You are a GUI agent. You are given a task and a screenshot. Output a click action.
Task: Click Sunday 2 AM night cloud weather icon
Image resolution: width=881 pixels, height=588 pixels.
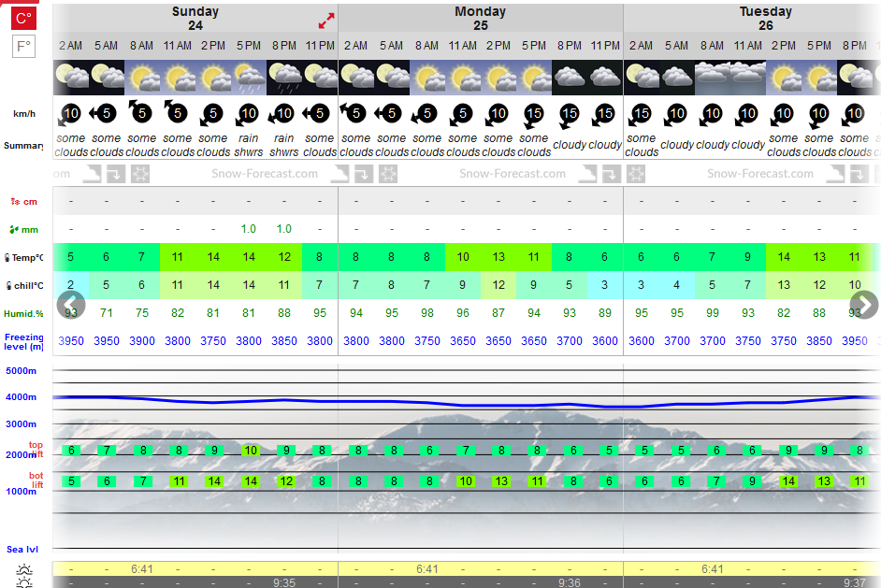click(71, 78)
